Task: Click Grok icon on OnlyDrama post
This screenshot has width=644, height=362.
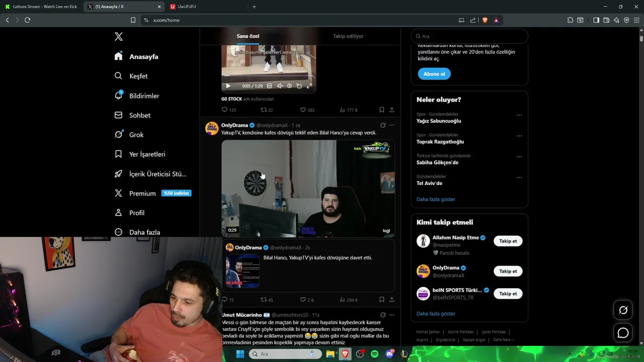Action: coord(383,125)
